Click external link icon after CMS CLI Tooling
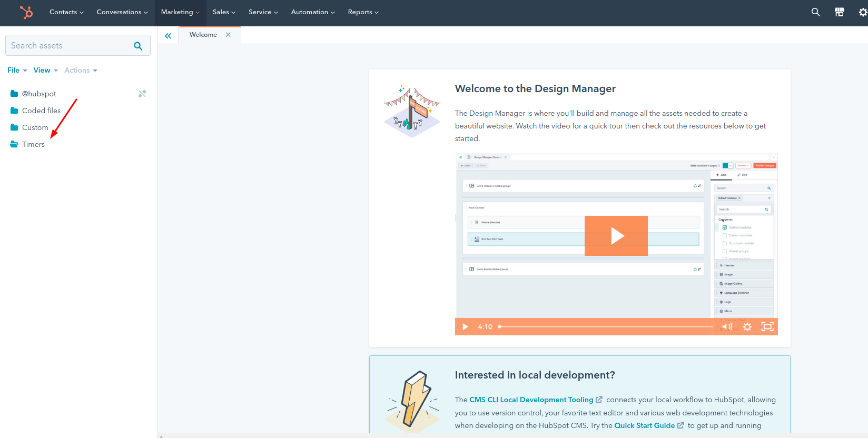This screenshot has width=868, height=438. click(599, 400)
